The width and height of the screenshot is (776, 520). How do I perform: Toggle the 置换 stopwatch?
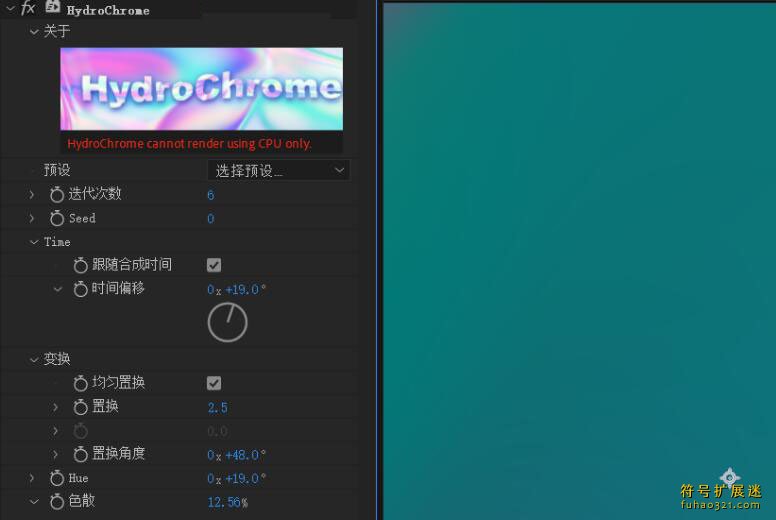point(80,407)
